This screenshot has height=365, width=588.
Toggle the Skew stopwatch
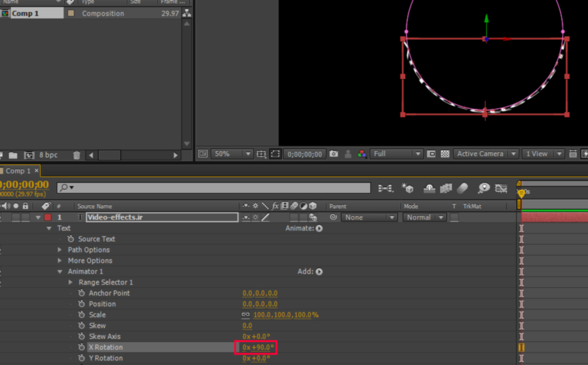pyautogui.click(x=81, y=326)
